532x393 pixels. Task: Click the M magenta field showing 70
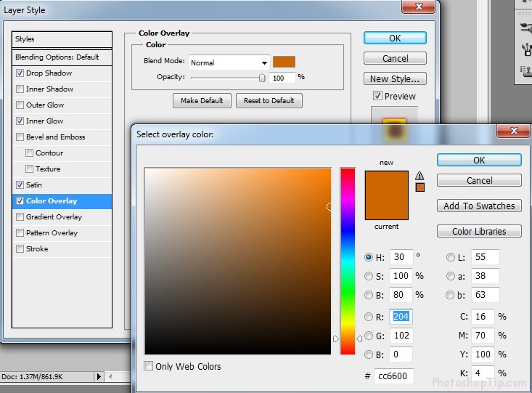(483, 336)
